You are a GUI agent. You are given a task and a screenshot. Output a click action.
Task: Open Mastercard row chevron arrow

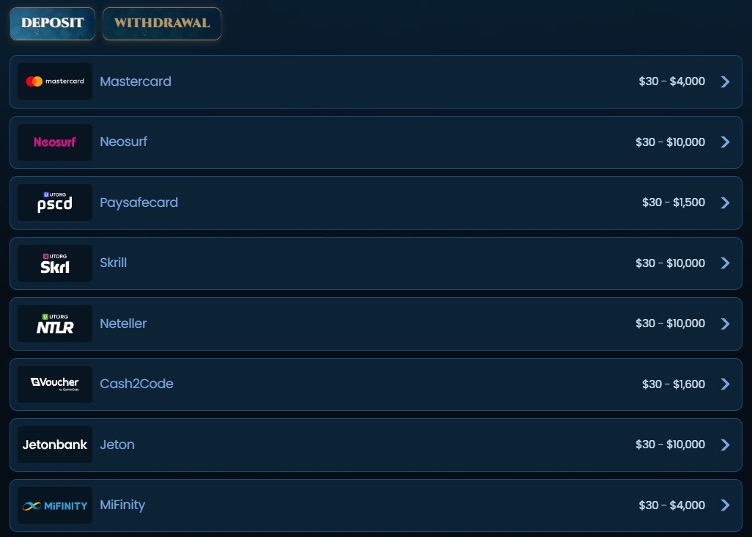coord(725,81)
